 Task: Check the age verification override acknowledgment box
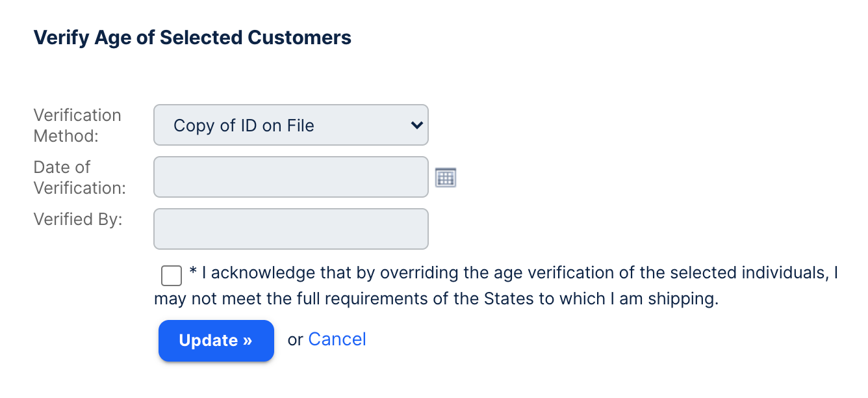pyautogui.click(x=172, y=275)
